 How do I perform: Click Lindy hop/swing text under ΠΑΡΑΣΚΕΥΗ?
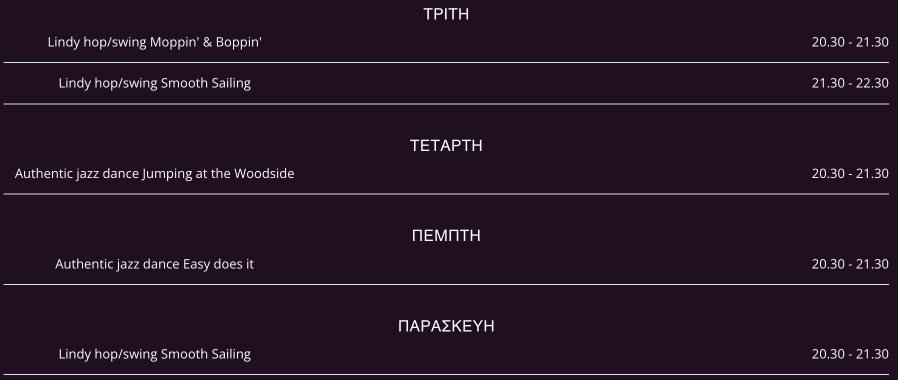(108, 354)
